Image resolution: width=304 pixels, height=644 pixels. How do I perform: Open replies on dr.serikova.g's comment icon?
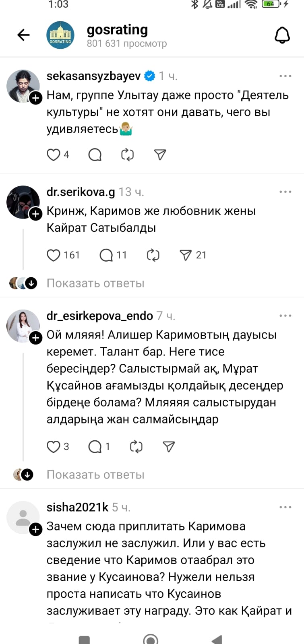click(106, 255)
